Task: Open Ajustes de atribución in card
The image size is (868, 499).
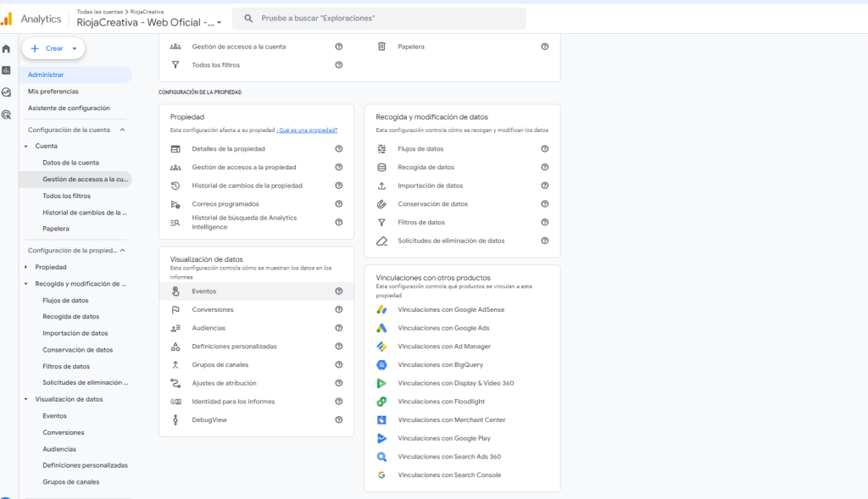Action: 224,383
